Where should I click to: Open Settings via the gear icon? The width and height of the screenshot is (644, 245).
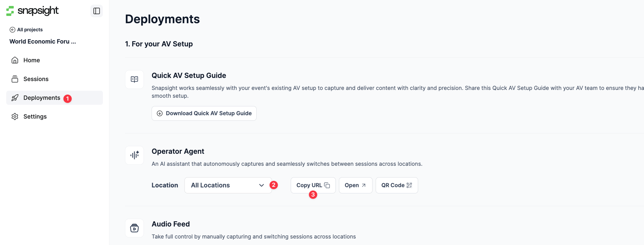point(15,116)
